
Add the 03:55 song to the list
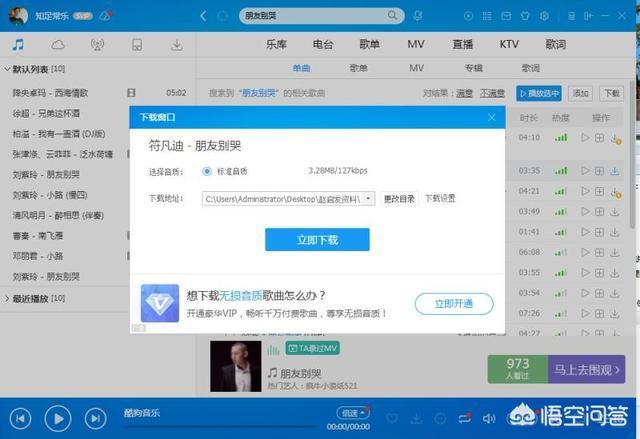[x=599, y=273]
